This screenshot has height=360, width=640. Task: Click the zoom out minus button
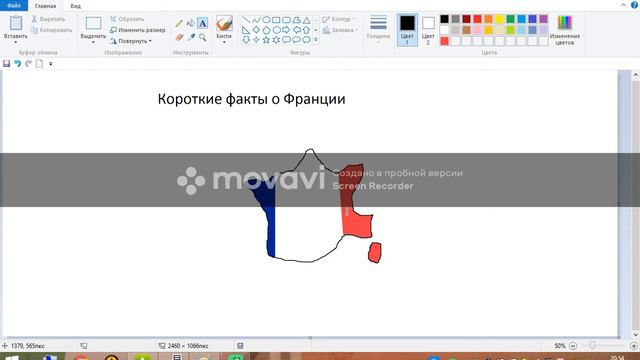coord(573,346)
